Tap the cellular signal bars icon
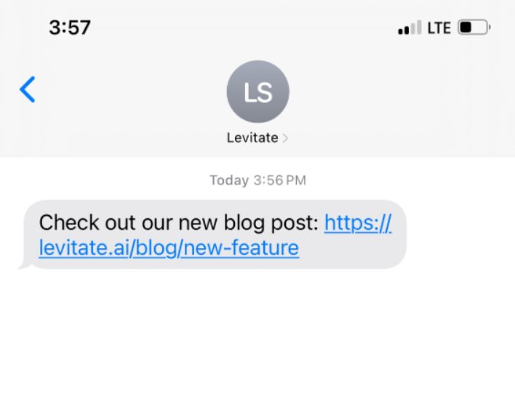This screenshot has height=420, width=515. [x=410, y=27]
